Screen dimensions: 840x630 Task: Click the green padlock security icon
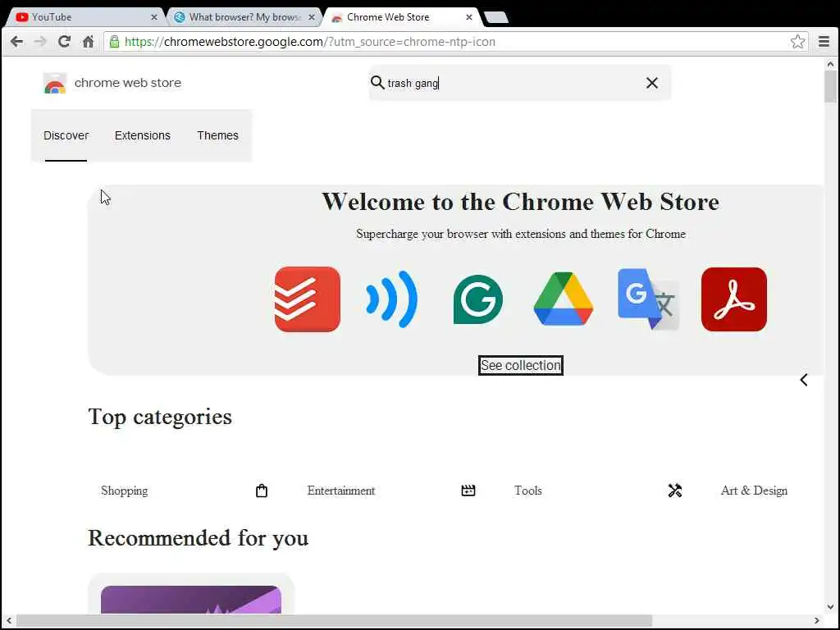point(114,41)
